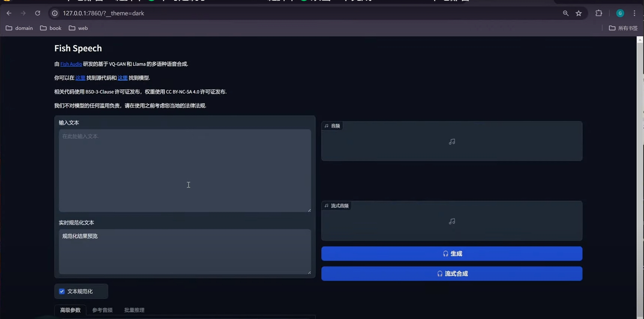Open the web bookmarks folder

click(78, 28)
